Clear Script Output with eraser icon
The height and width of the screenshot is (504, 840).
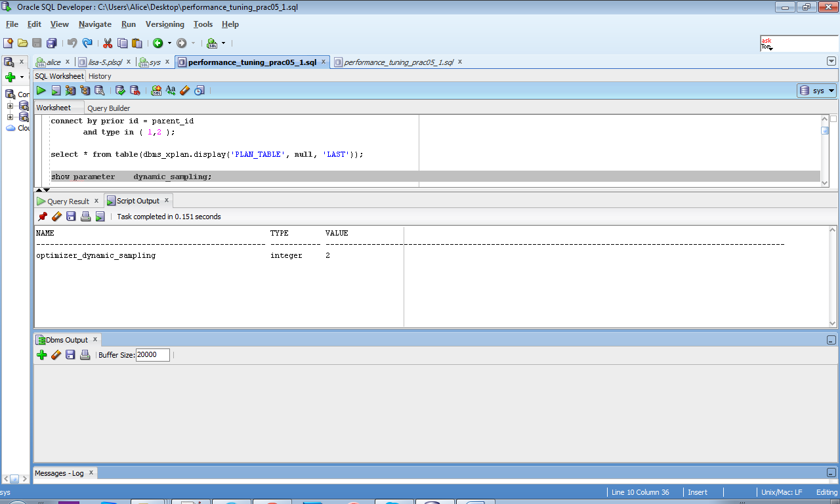click(57, 217)
